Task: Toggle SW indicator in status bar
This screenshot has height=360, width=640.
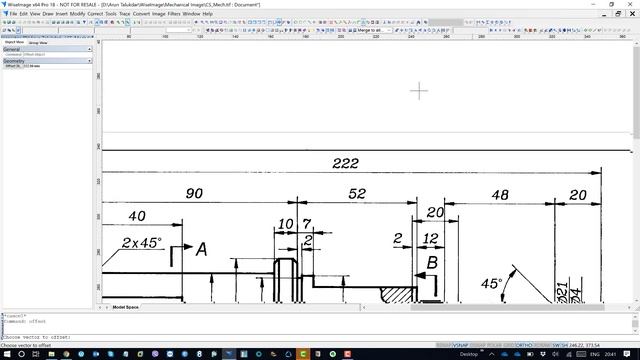Action: 556,345
